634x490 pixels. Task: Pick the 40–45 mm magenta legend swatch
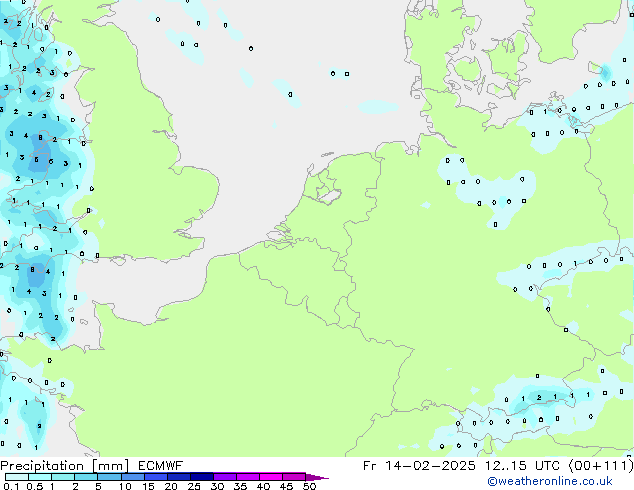(271, 477)
